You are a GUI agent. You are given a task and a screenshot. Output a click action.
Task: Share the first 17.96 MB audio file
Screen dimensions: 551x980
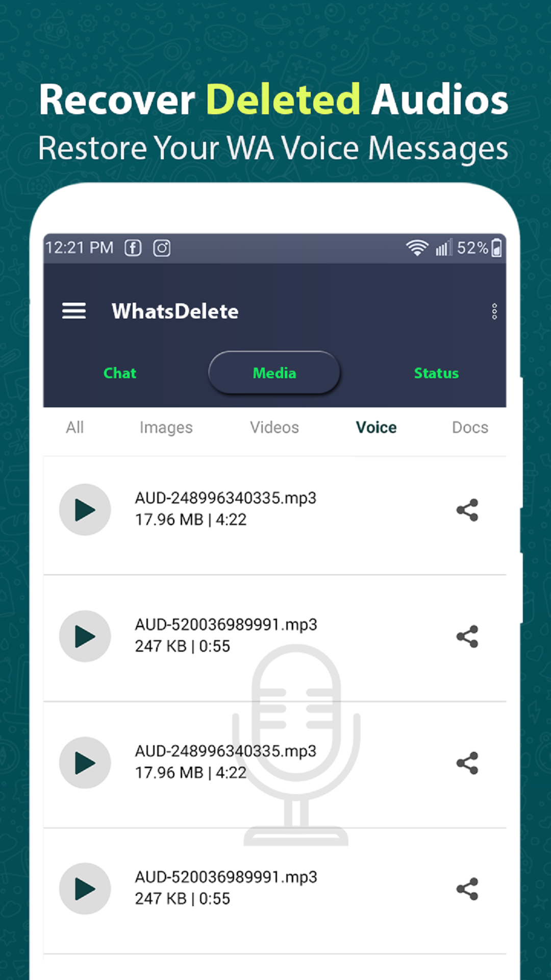click(x=467, y=510)
